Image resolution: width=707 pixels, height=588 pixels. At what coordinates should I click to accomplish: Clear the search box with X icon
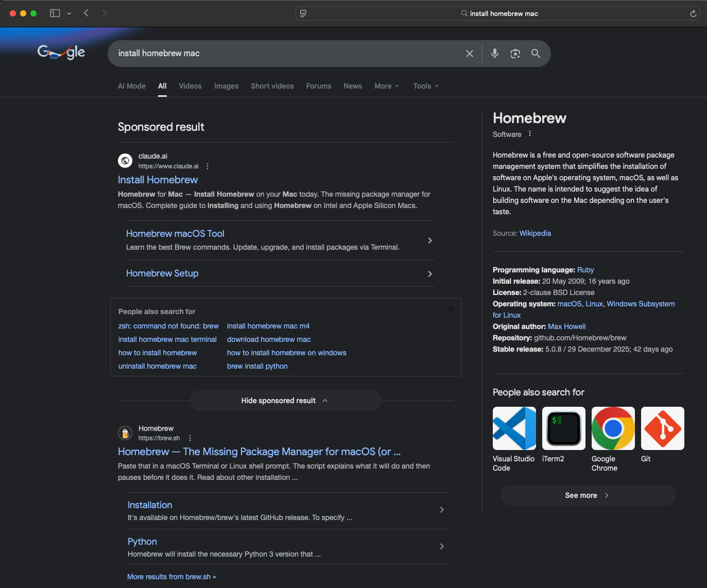click(469, 54)
